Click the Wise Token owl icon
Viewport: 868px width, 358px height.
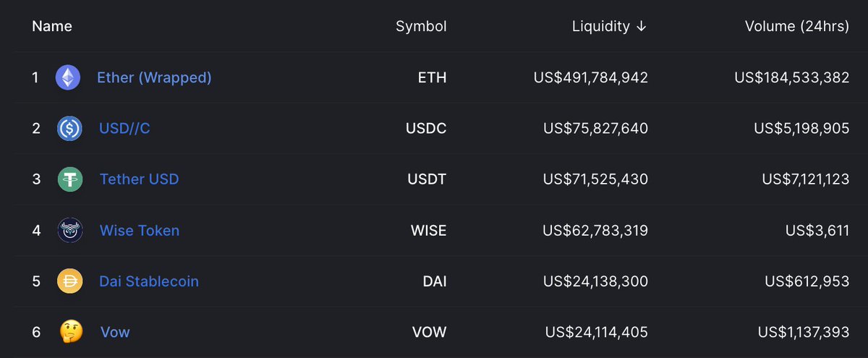tap(70, 231)
